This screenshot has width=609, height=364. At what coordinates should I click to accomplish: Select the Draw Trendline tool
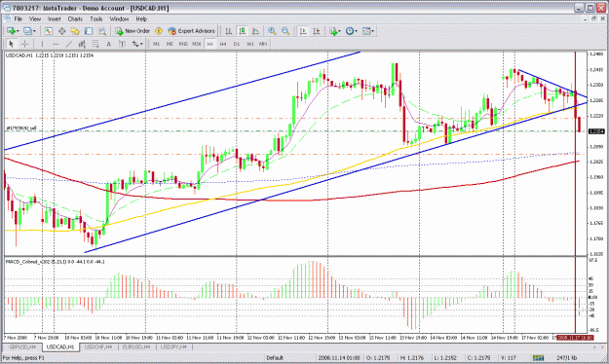[x=69, y=44]
